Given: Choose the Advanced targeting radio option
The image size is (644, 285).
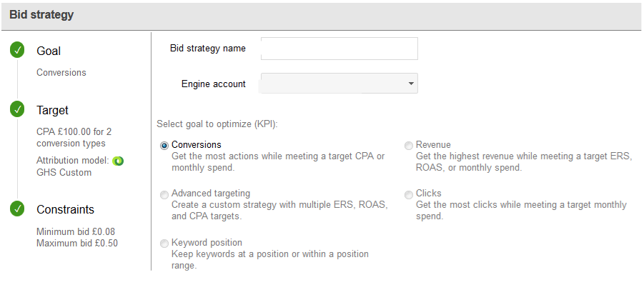Looking at the screenshot, I should 164,194.
